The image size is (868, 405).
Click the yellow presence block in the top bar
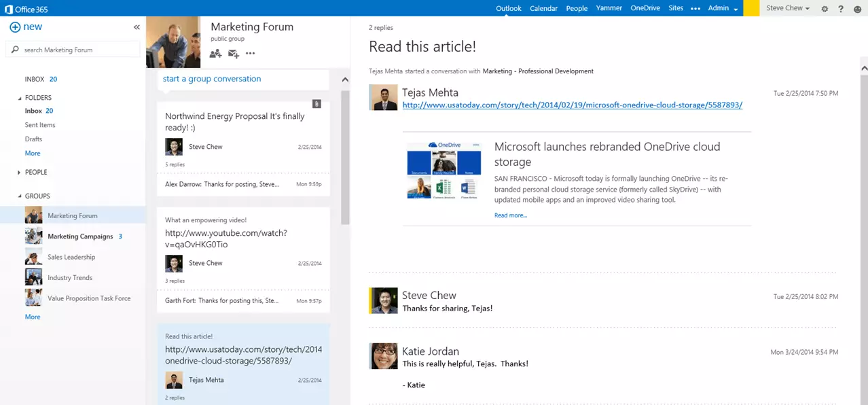coord(751,8)
